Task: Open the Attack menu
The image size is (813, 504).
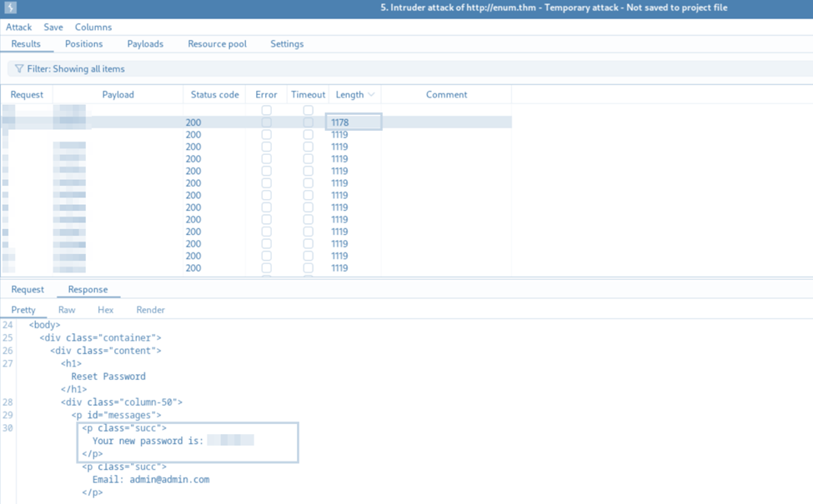Action: 18,27
